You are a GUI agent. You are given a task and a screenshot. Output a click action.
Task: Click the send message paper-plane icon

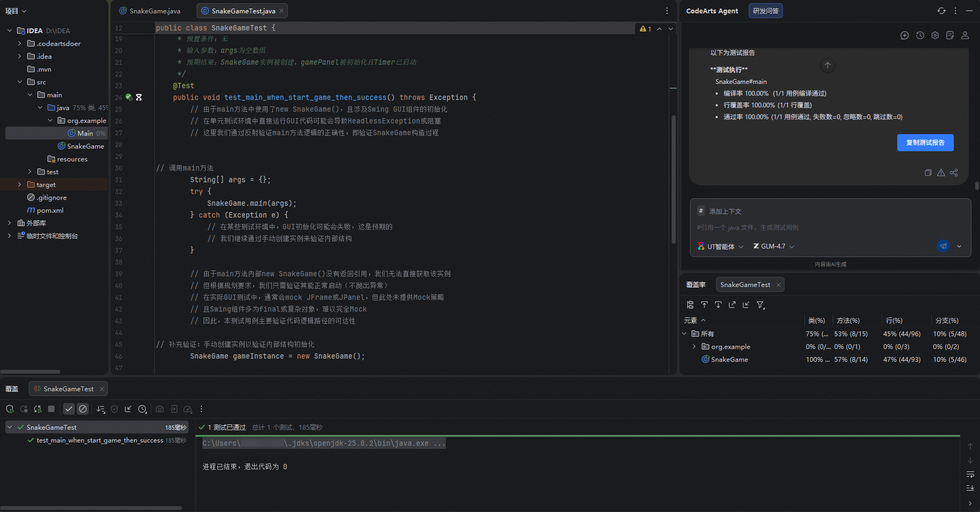(x=943, y=246)
